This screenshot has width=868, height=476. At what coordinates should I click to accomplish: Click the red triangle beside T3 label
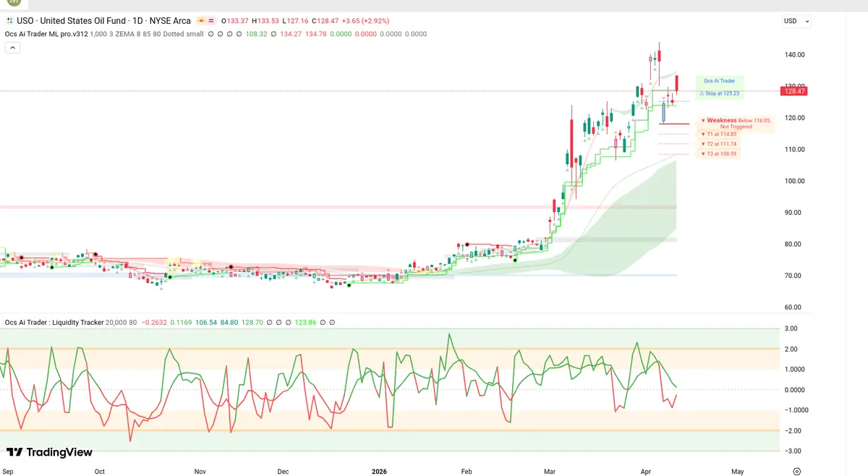pos(703,153)
